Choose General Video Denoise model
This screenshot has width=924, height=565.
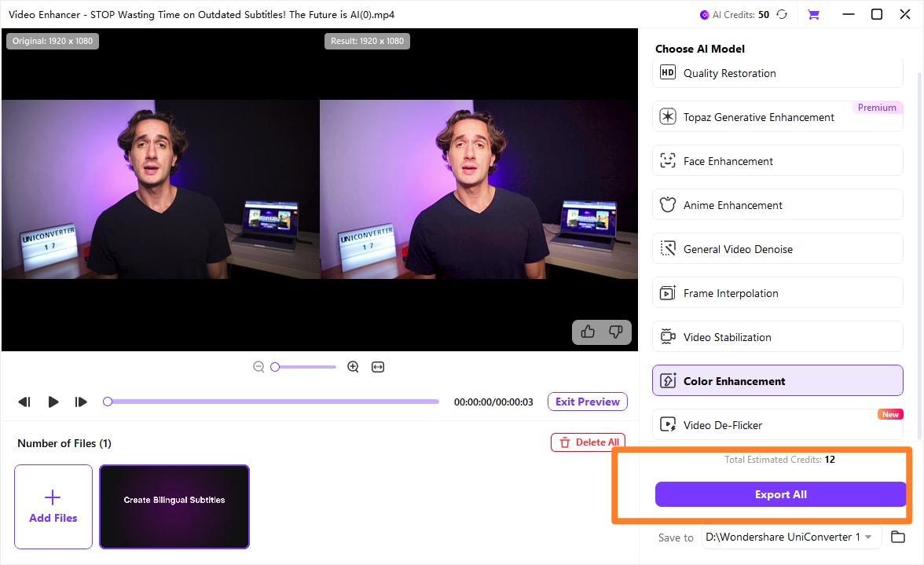tap(778, 248)
